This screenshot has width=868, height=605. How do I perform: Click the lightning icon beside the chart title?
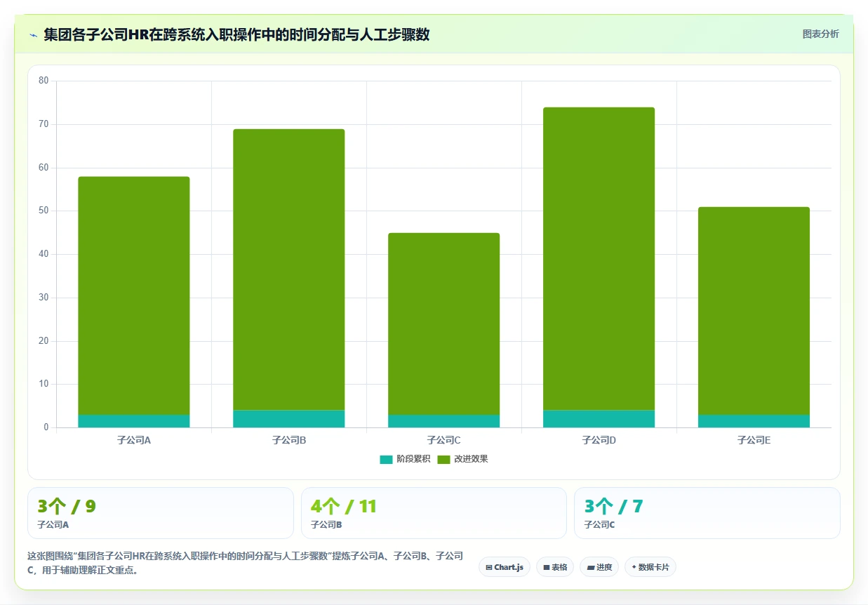point(33,34)
